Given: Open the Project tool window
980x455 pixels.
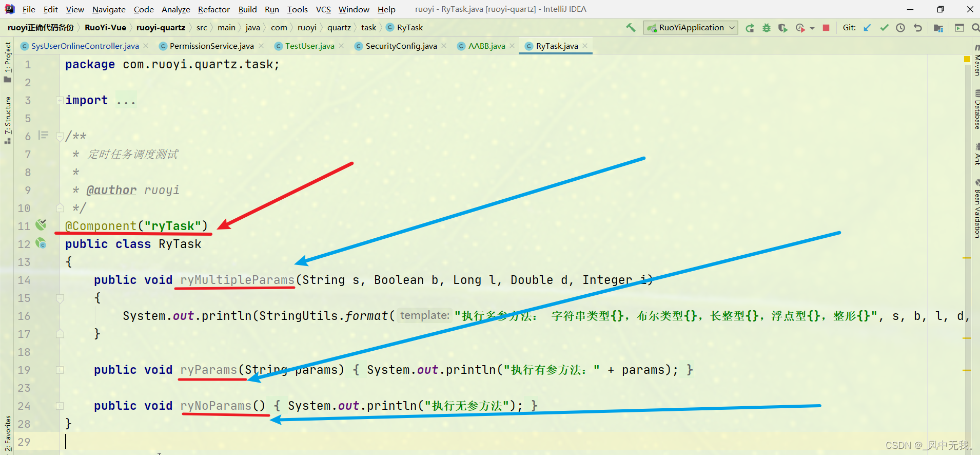Looking at the screenshot, I should tap(7, 62).
